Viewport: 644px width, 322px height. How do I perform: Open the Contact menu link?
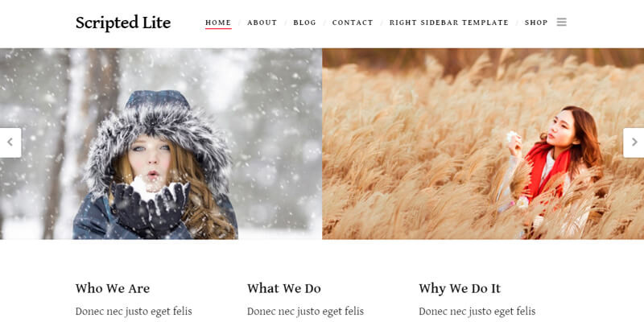[353, 23]
